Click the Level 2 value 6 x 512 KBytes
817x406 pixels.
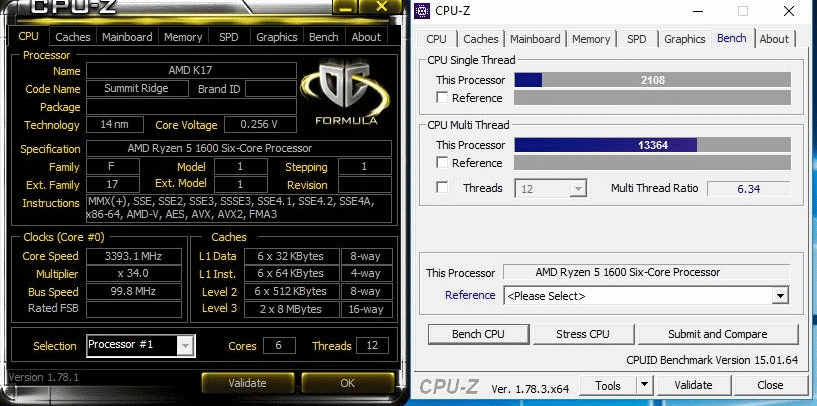[290, 291]
